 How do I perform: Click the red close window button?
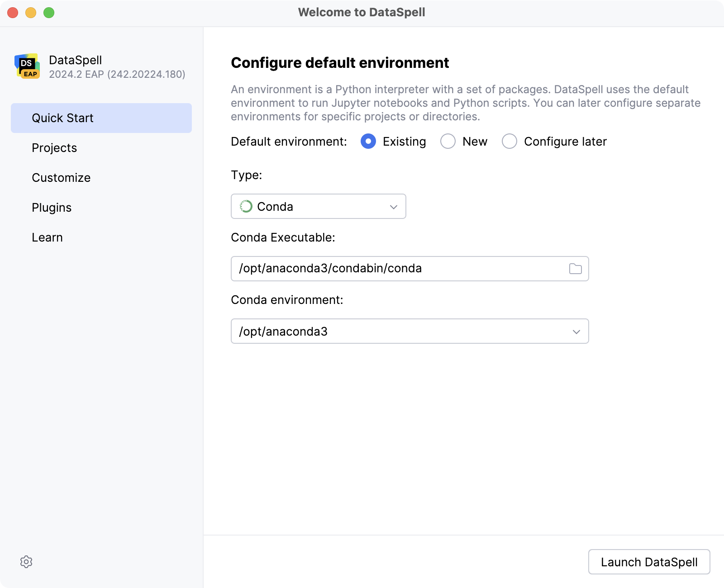(13, 13)
